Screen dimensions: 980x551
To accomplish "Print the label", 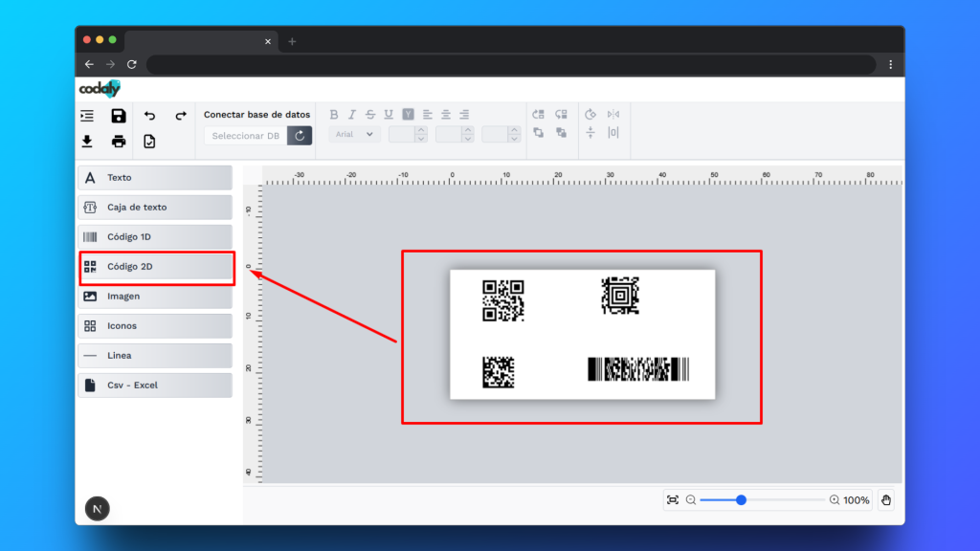I will coord(118,142).
